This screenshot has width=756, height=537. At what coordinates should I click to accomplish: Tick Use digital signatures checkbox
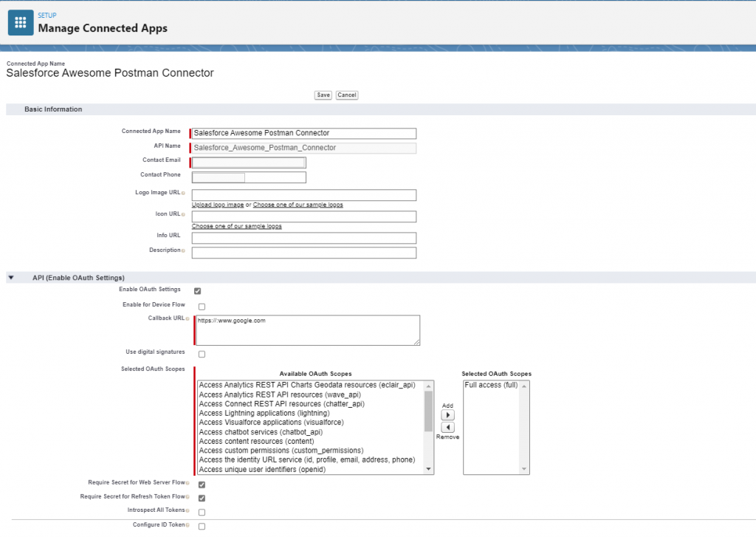202,354
